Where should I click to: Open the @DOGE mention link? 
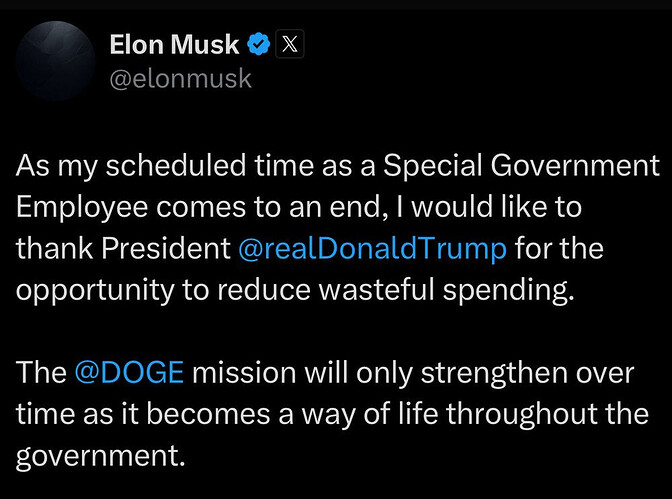point(129,372)
